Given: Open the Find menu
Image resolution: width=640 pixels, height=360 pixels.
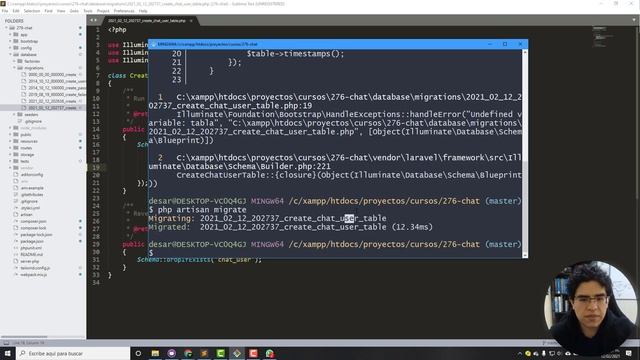Looking at the screenshot, I should [49, 11].
